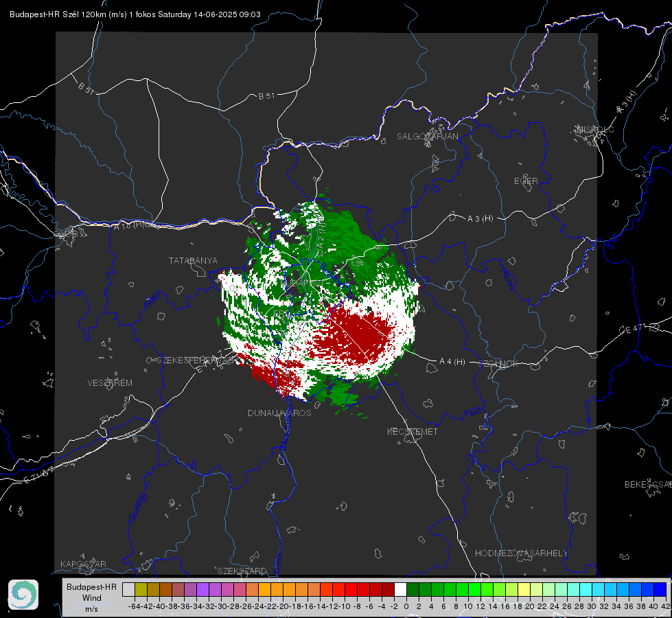Pick the dark red swatch between -4 and -2
This screenshot has width=672, height=618.
pyautogui.click(x=388, y=589)
